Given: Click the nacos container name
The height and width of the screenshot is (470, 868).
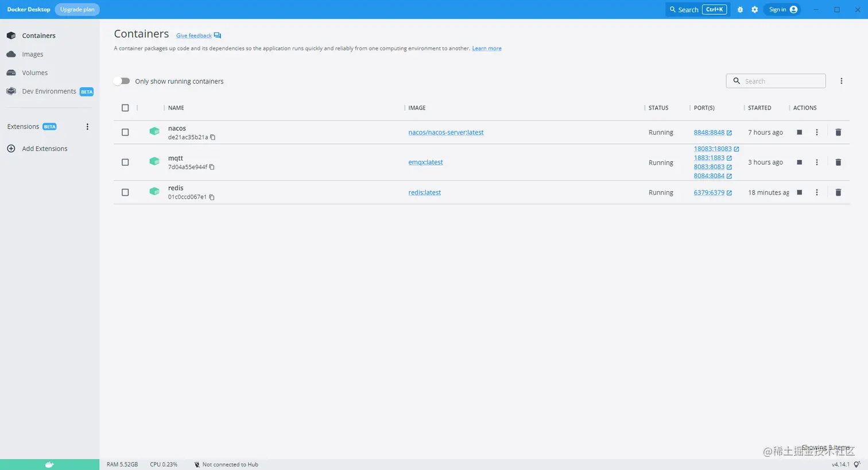Looking at the screenshot, I should pos(177,129).
